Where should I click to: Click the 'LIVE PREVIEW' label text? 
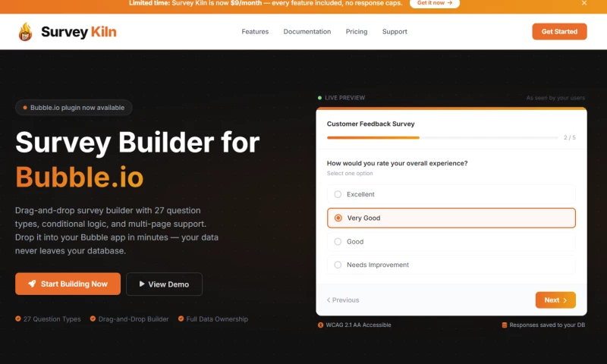tap(345, 98)
